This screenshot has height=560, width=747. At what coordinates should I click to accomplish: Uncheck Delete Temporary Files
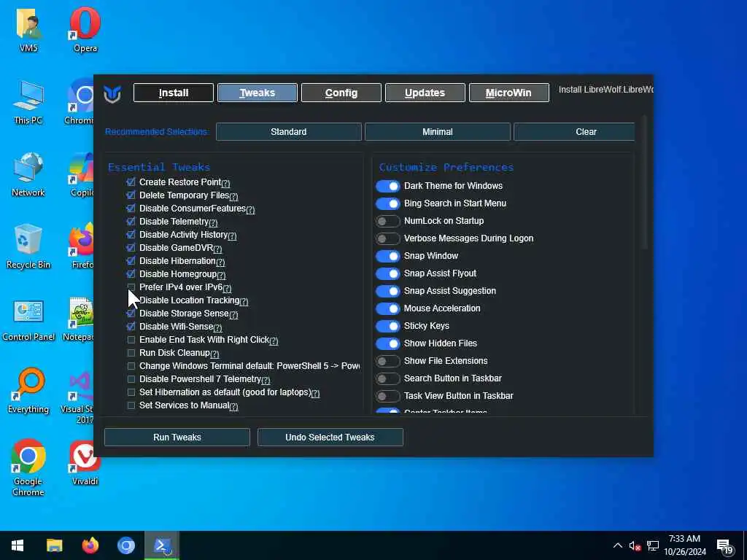tap(131, 195)
